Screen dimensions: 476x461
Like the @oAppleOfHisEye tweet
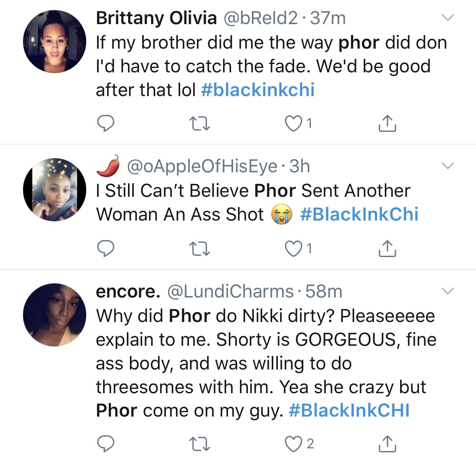pyautogui.click(x=294, y=248)
